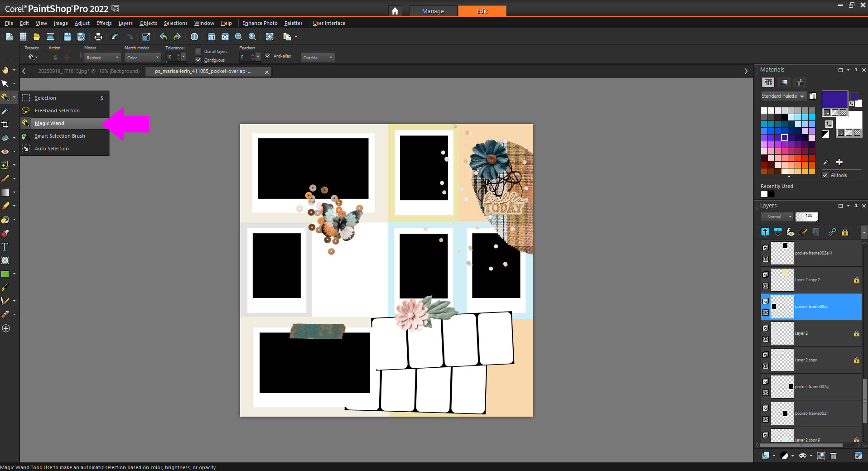Switch to the Manage tab
868x471 pixels.
[x=433, y=11]
